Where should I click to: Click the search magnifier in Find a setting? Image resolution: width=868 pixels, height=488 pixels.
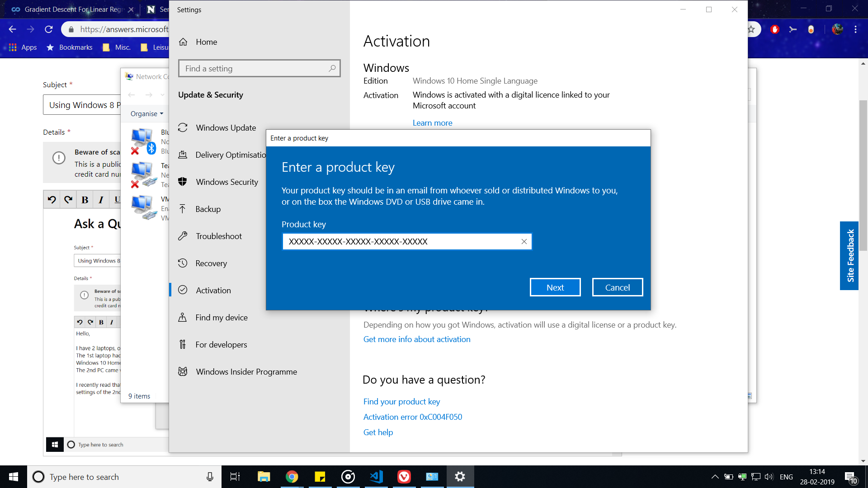[332, 68]
